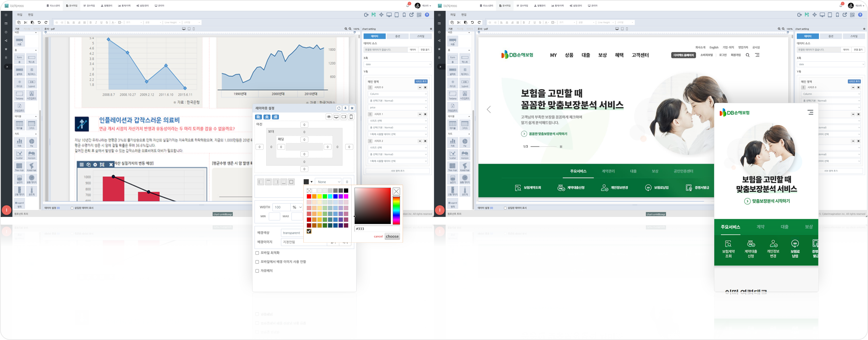Enable the 모바일 최적화 checkbox
The height and width of the screenshot is (340, 868).
[257, 253]
